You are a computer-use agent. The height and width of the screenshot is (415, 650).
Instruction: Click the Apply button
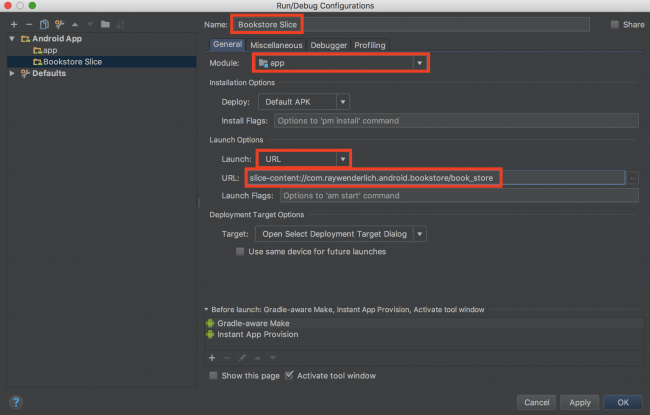578,402
